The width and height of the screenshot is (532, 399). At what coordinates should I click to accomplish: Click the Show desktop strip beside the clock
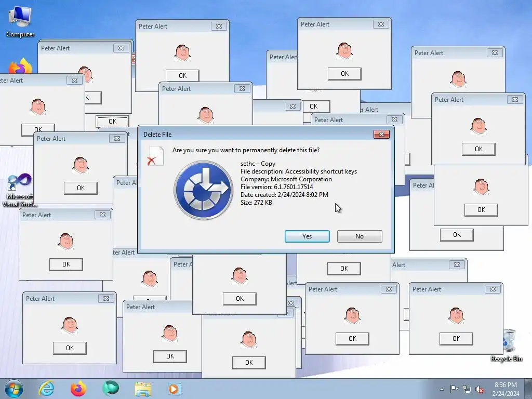tap(528, 389)
